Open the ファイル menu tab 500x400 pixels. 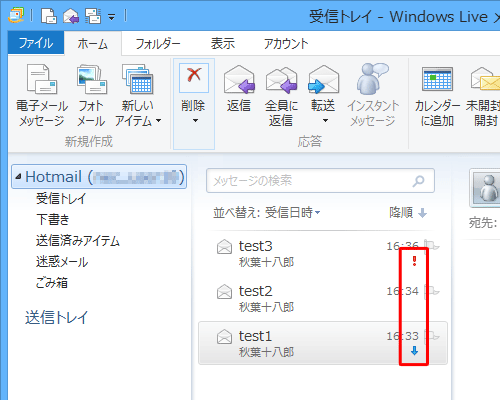tap(36, 43)
